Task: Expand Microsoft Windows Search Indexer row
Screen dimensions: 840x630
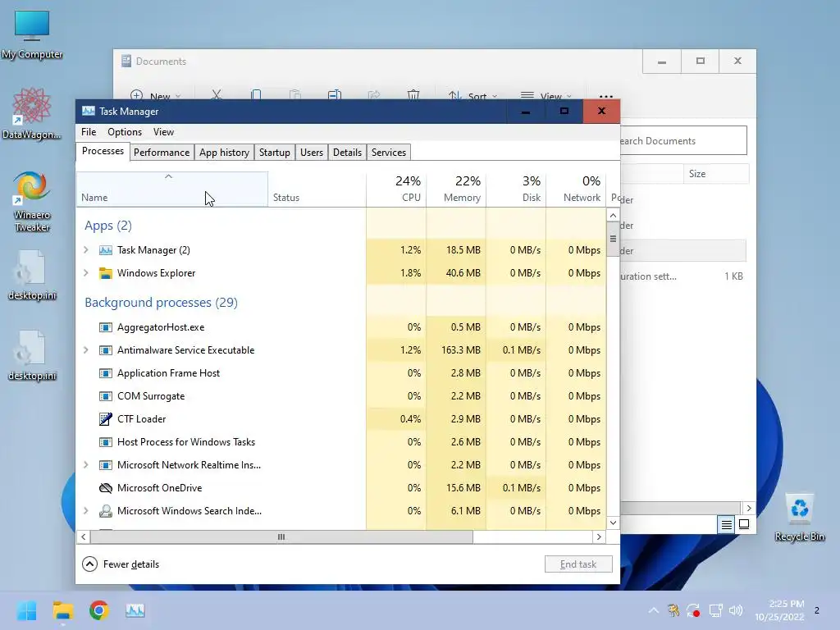Action: point(85,511)
